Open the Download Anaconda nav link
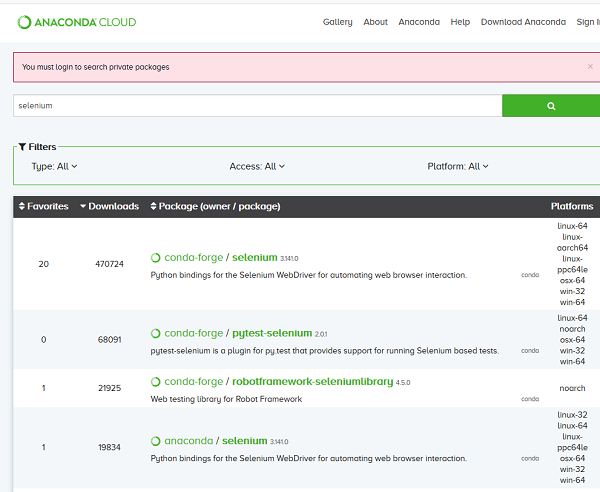 pos(523,22)
